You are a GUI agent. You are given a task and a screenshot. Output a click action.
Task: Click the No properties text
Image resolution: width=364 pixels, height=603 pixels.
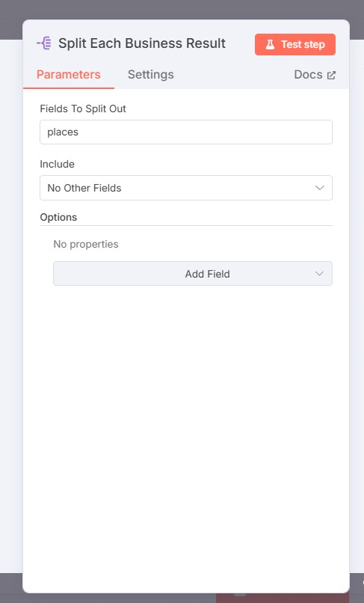pyautogui.click(x=86, y=244)
